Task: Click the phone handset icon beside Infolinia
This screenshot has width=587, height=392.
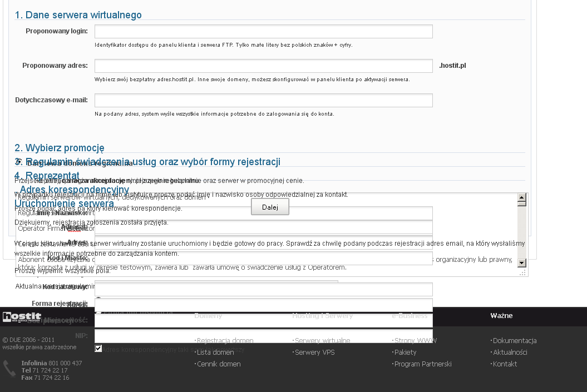Action: (9, 369)
